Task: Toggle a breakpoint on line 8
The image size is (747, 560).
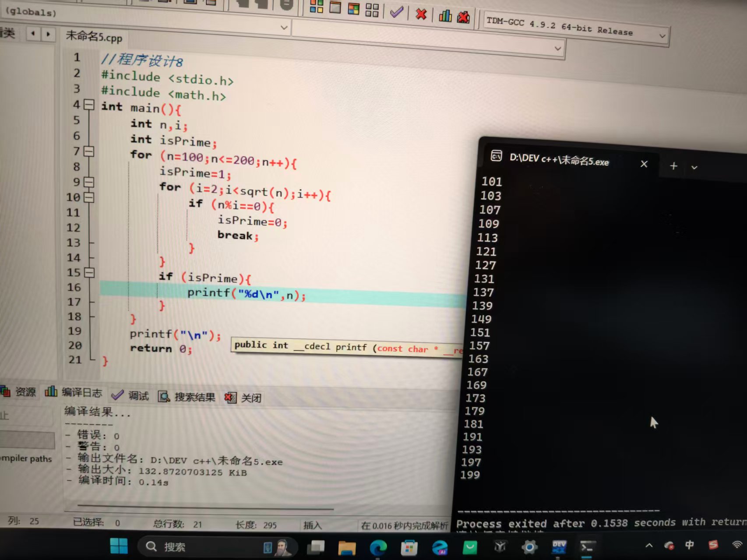Action: 77,166
